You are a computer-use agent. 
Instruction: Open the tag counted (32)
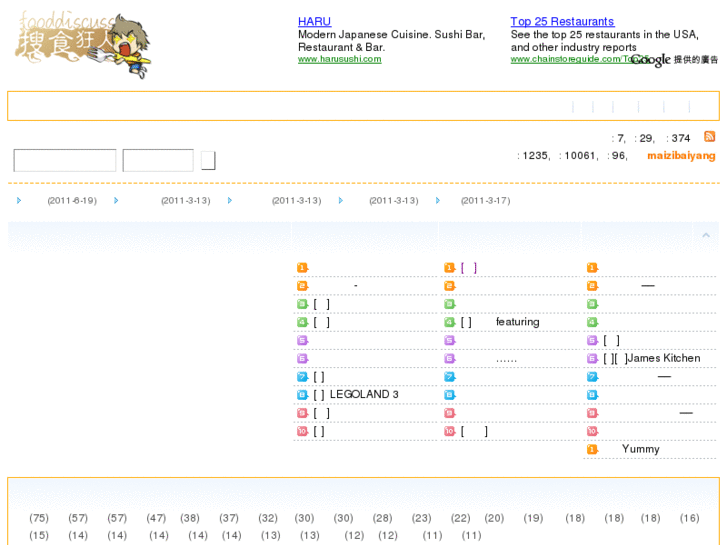[x=268, y=518]
